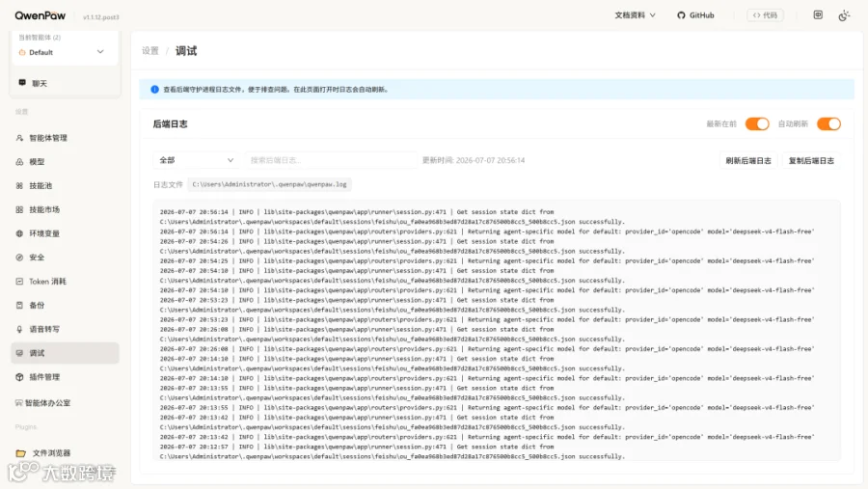Toggle the dark mode theme icon

(844, 15)
